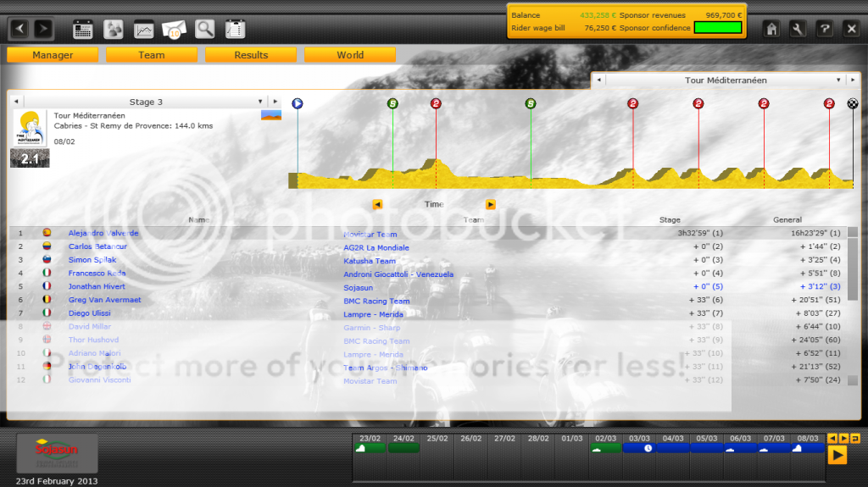
Task: Sort by the Name column header
Action: [x=198, y=219]
